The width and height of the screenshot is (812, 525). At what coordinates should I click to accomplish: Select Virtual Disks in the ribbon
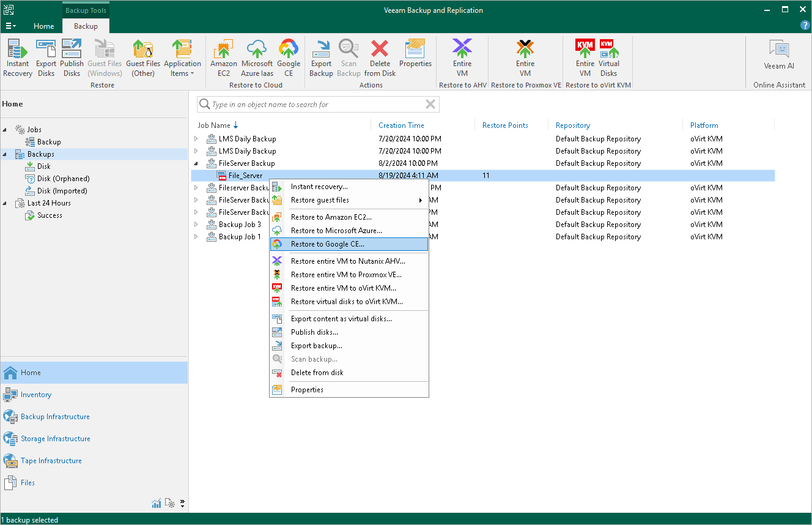pos(609,58)
